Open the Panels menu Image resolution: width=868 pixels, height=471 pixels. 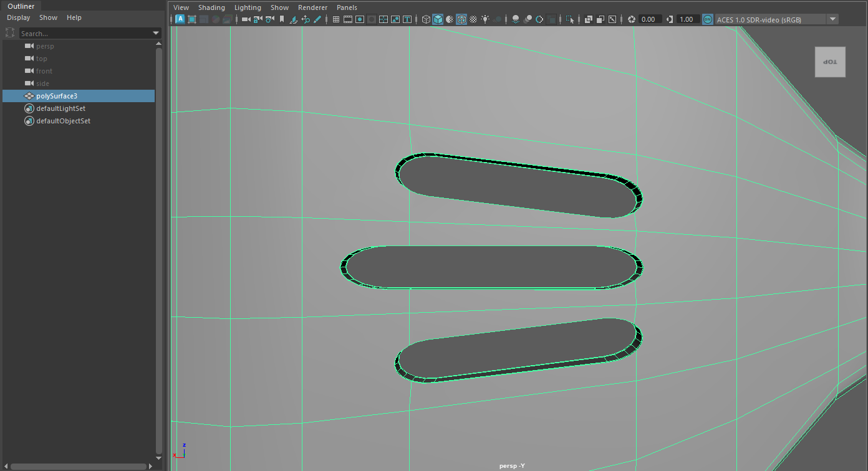point(347,7)
